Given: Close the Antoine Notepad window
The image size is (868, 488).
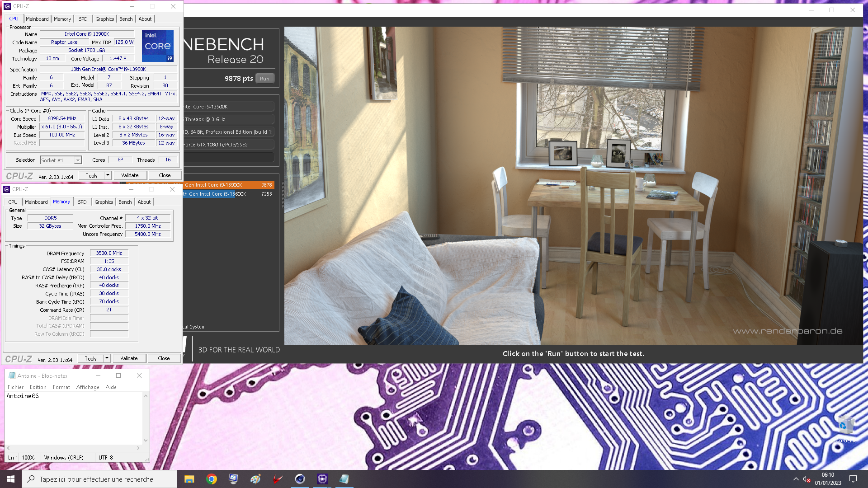Looking at the screenshot, I should tap(139, 375).
